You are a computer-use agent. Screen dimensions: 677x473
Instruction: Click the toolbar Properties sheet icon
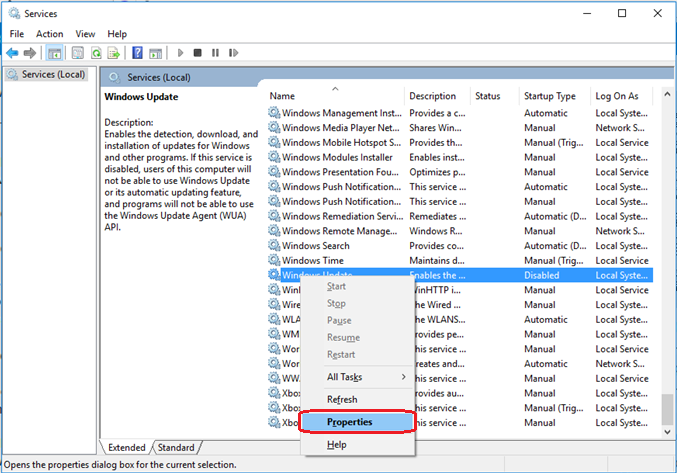pos(78,53)
